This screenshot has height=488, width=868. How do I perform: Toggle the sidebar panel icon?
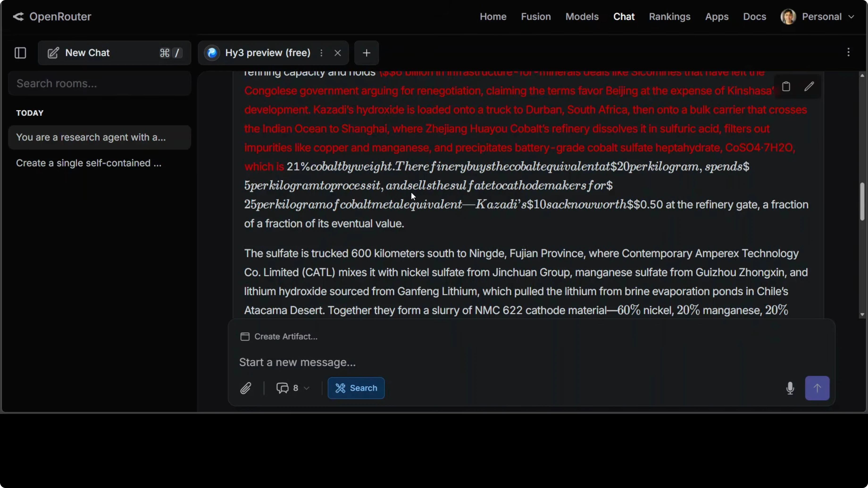coord(20,53)
